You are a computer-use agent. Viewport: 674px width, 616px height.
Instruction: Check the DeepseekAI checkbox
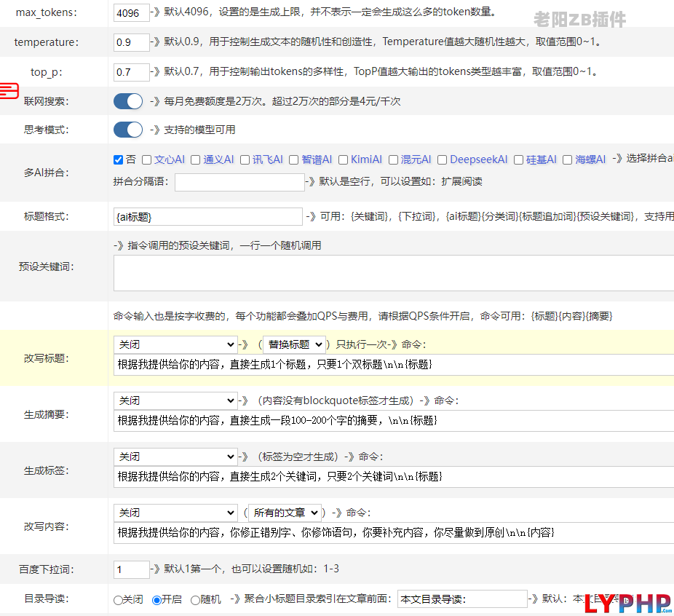(x=443, y=159)
